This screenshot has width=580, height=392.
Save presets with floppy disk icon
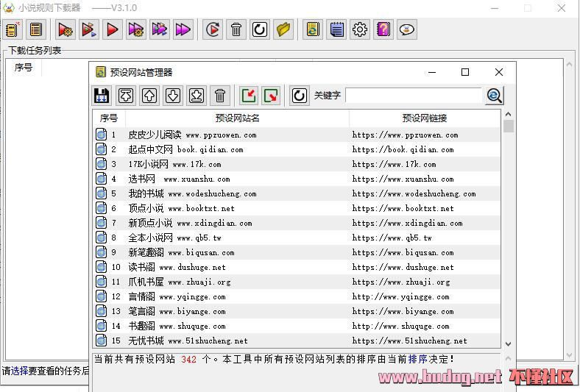pos(102,96)
